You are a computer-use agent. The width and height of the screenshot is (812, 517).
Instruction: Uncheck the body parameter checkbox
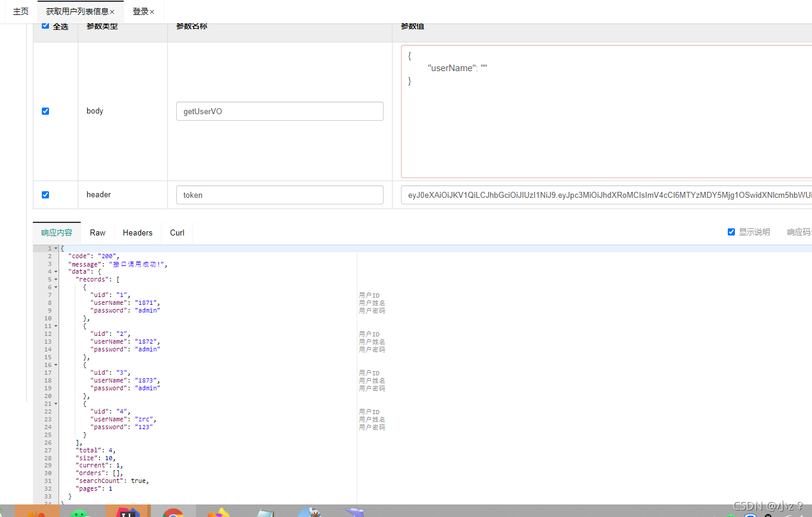(45, 111)
